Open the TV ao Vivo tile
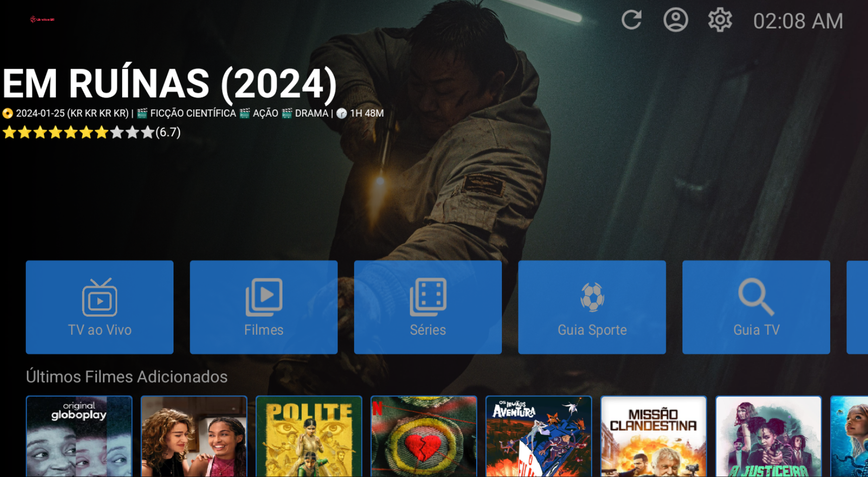This screenshot has height=477, width=868. [x=99, y=307]
